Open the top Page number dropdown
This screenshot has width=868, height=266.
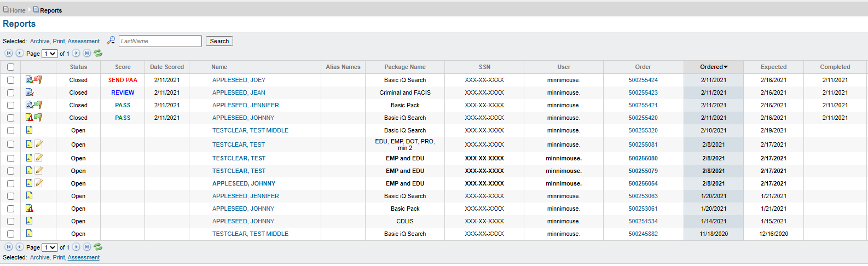50,54
